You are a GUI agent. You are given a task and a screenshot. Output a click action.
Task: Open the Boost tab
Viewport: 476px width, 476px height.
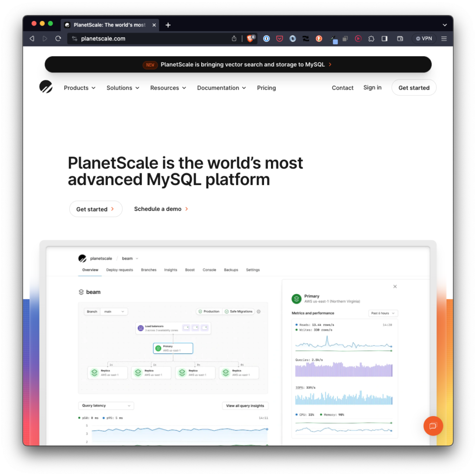[x=190, y=270]
